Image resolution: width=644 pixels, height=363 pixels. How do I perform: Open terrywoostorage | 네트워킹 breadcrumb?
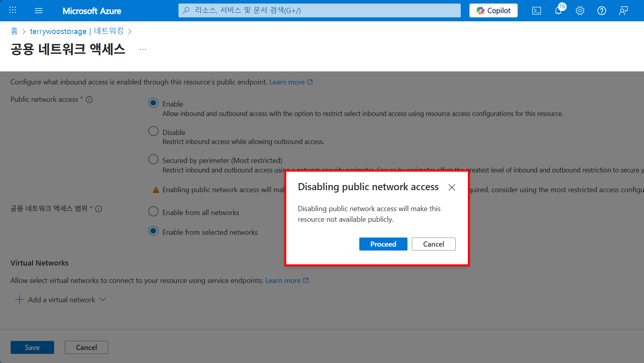(x=77, y=31)
